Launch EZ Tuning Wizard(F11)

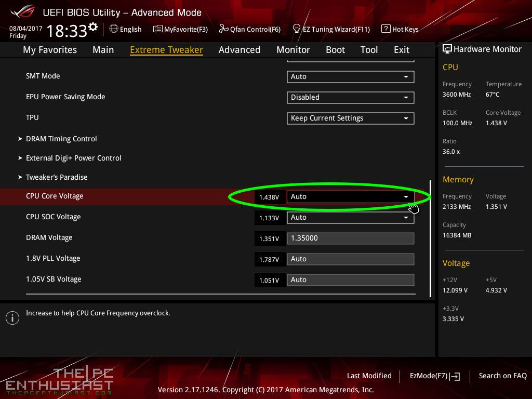pos(331,29)
